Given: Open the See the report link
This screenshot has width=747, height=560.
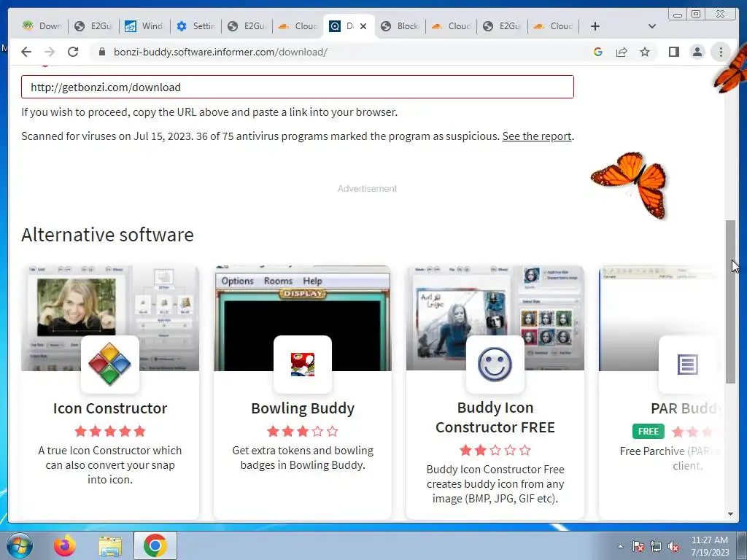Looking at the screenshot, I should pyautogui.click(x=536, y=136).
